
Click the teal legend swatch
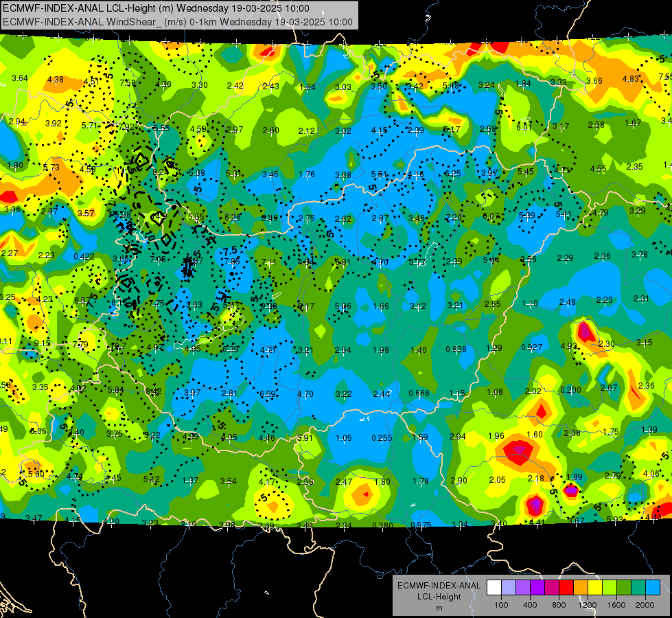(638, 588)
